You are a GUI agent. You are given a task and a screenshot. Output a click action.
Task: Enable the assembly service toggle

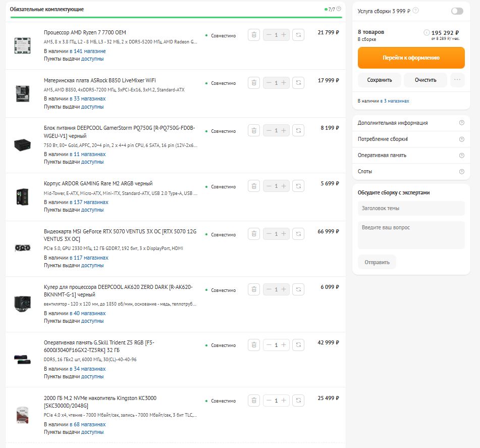pyautogui.click(x=457, y=11)
